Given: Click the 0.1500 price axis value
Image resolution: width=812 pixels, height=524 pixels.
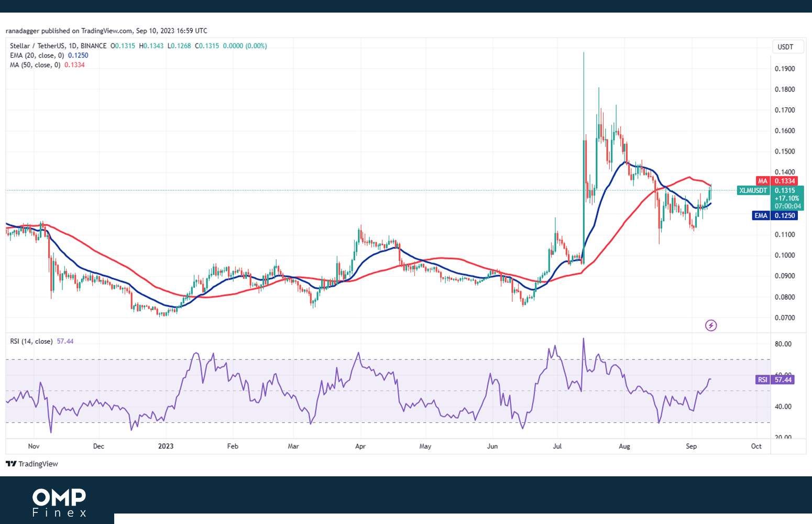Looking at the screenshot, I should click(x=785, y=151).
